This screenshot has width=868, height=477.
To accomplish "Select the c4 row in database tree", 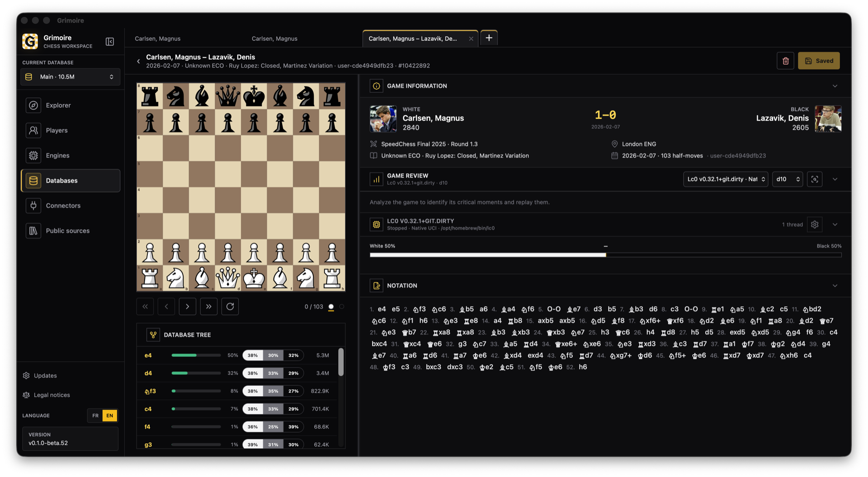I will coord(237,409).
